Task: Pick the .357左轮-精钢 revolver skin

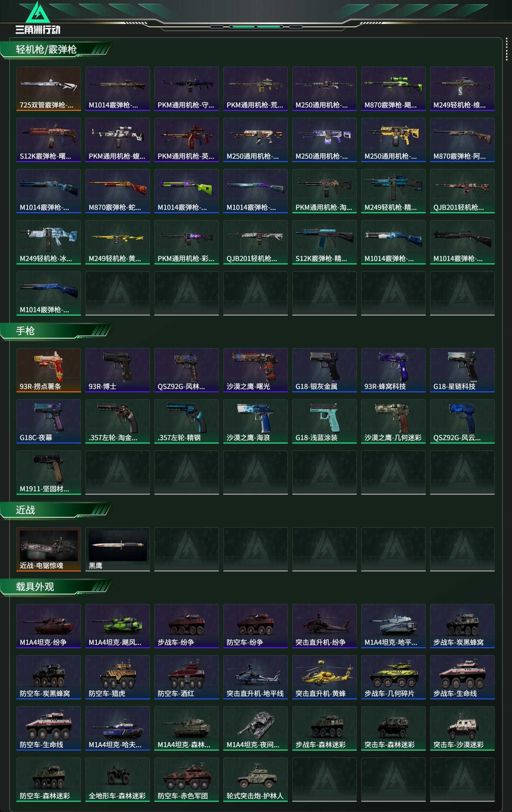Action: click(x=187, y=421)
